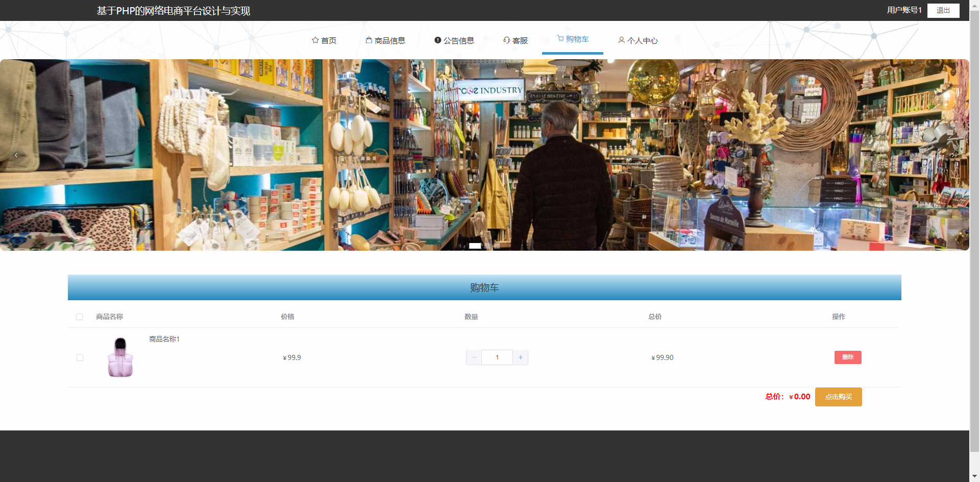Click the cart icon in 购物车 tab

pos(560,39)
